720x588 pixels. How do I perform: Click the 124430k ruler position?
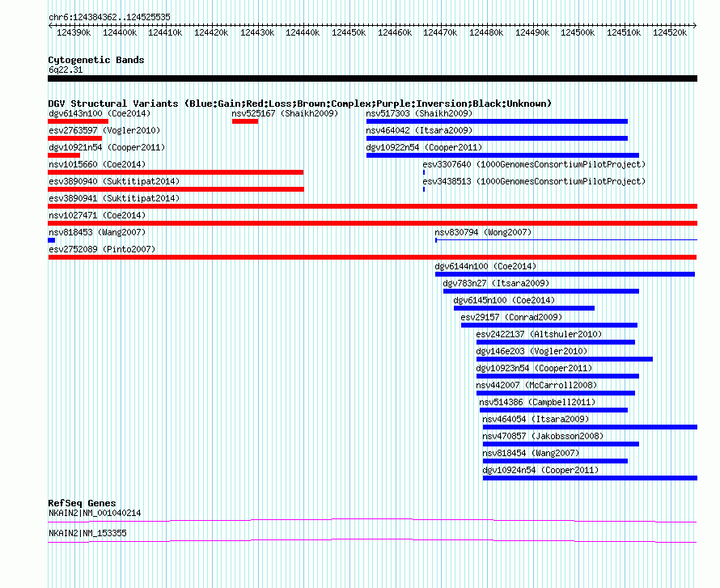tap(257, 33)
